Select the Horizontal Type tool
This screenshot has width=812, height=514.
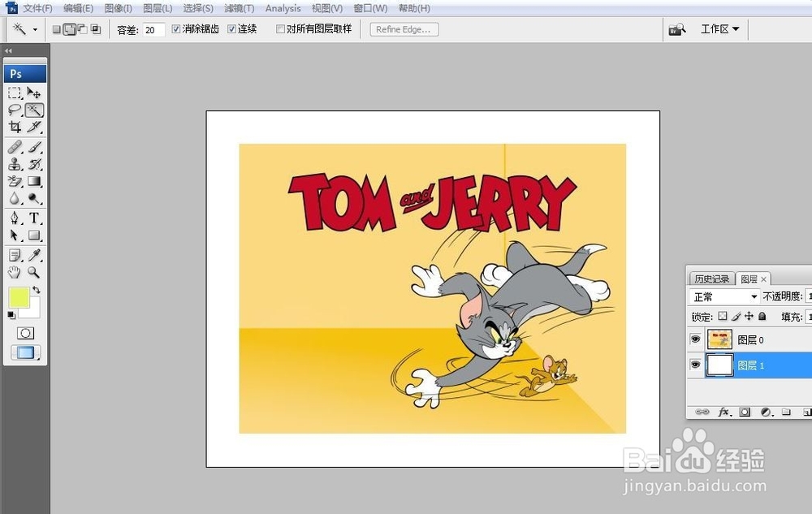(x=34, y=218)
